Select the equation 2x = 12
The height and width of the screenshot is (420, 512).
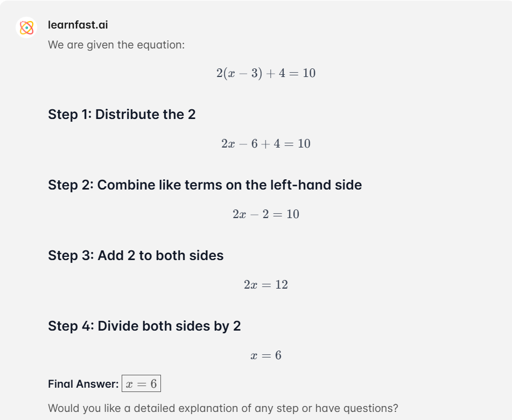click(x=266, y=284)
